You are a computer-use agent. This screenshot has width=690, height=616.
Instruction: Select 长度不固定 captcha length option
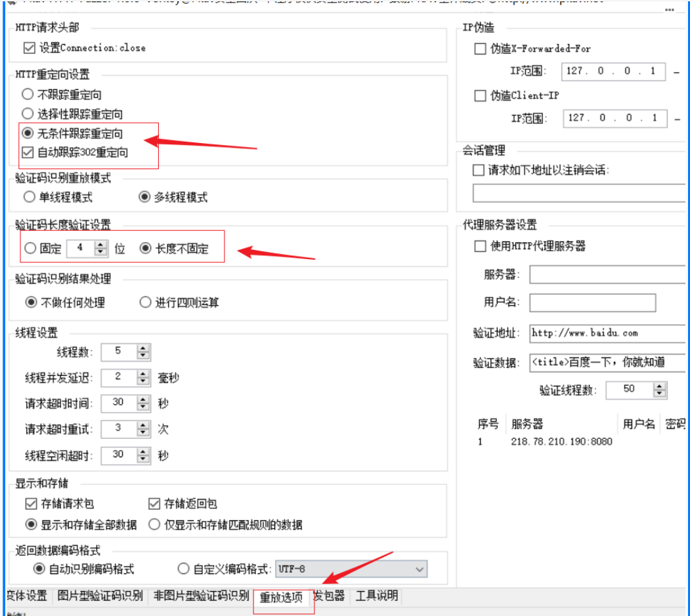click(146, 248)
